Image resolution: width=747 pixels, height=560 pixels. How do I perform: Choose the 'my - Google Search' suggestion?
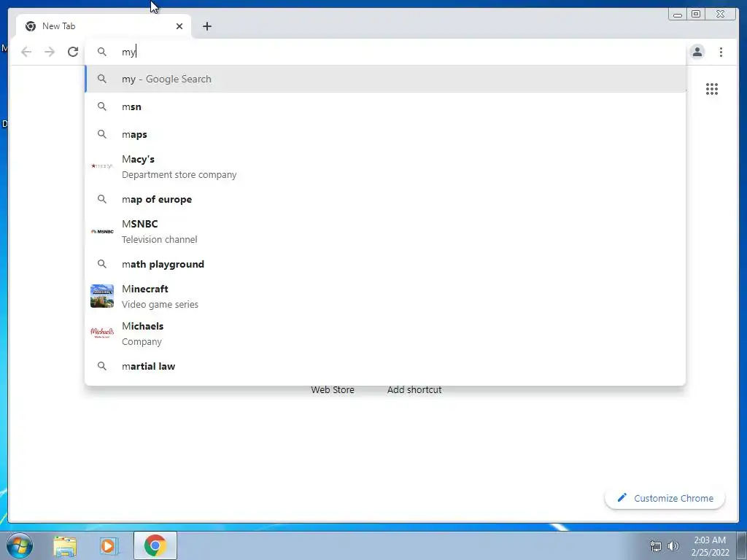(385, 79)
